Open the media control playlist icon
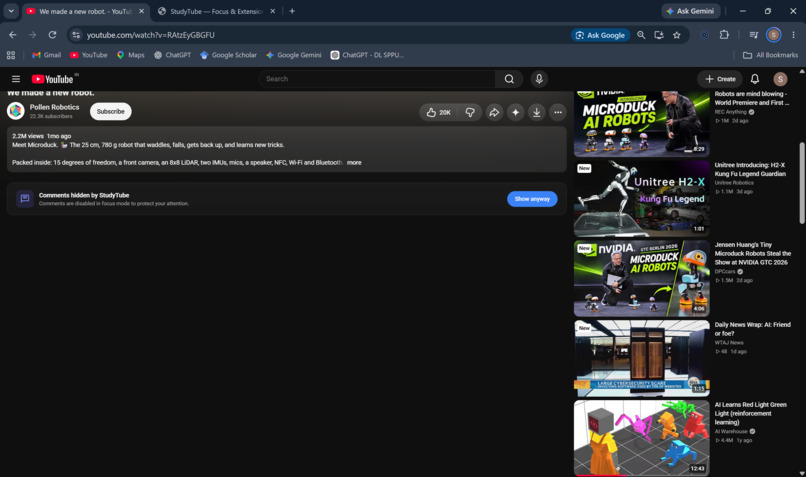The width and height of the screenshot is (806, 477). (x=754, y=35)
